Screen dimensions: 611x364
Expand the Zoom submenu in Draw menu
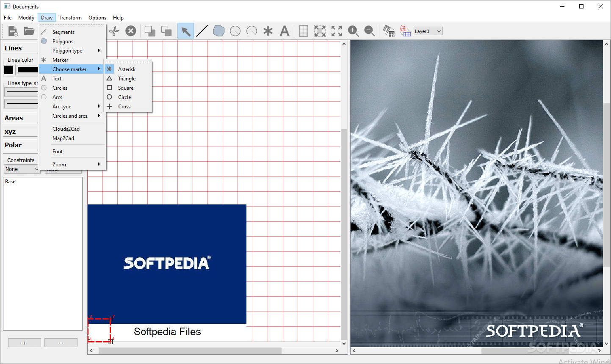72,165
